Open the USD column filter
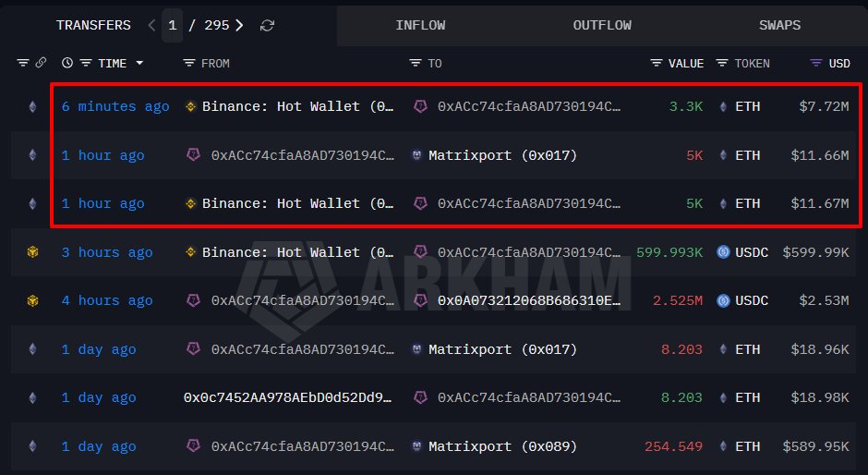 [816, 63]
